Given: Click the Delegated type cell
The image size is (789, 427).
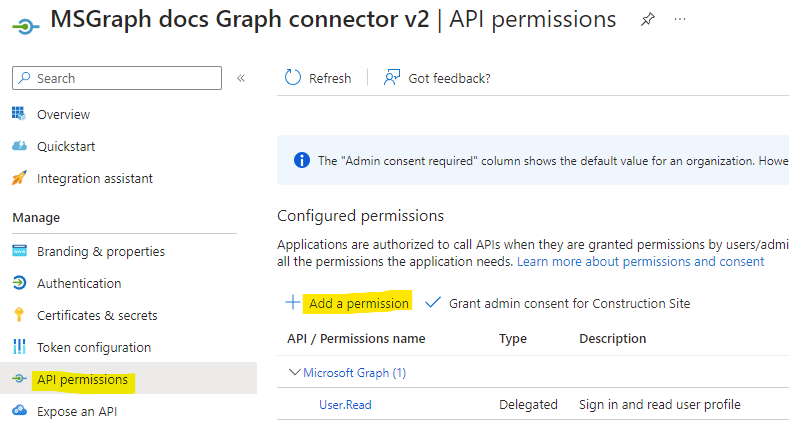Looking at the screenshot, I should [528, 404].
